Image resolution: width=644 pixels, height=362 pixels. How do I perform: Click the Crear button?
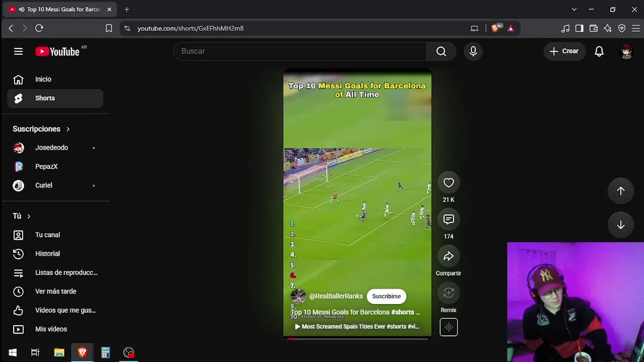click(x=565, y=51)
